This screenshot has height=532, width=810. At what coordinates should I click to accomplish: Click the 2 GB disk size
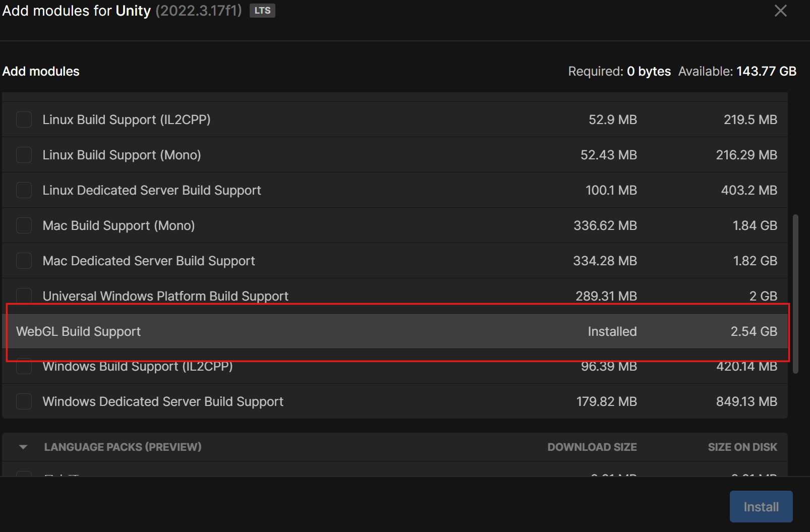click(x=763, y=296)
